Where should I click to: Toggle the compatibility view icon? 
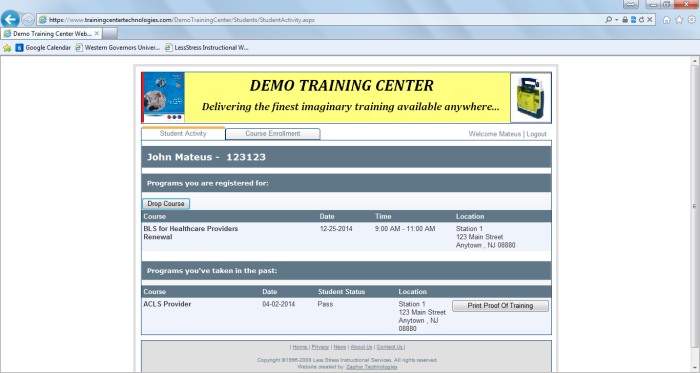click(x=633, y=20)
